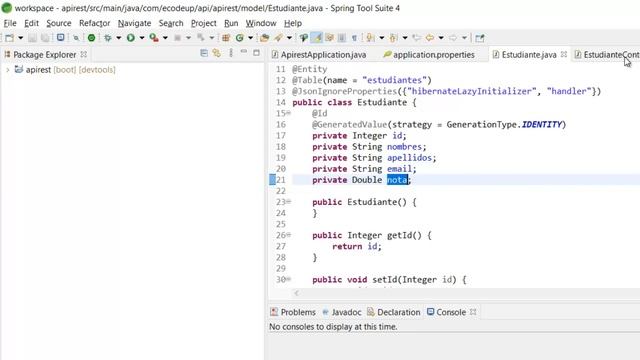The width and height of the screenshot is (640, 360).
Task: Switch to the application.properties tab
Action: [x=429, y=55]
